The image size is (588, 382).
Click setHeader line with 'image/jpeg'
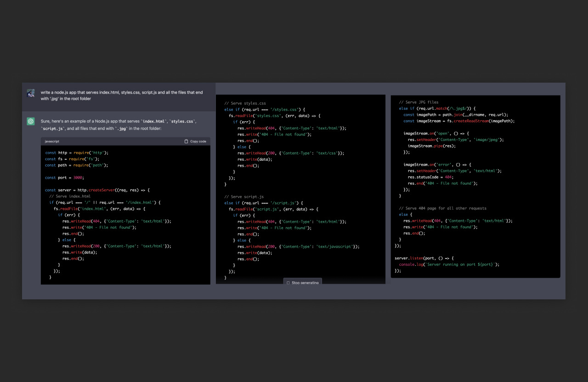456,140
